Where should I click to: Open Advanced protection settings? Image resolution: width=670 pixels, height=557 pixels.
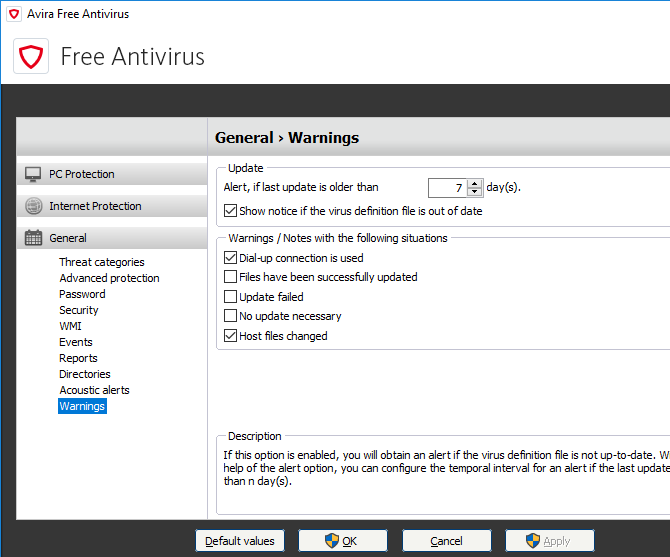tap(109, 278)
